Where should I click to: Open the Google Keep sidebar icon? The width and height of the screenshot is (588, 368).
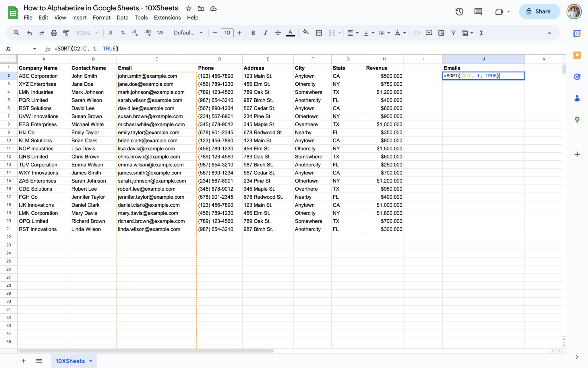point(577,55)
